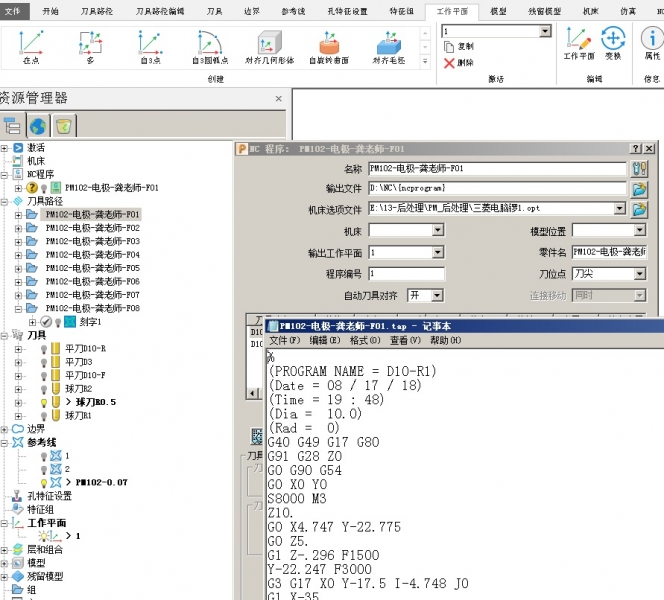This screenshot has height=600, width=664.
Task: Toggle visibility bulb of 球刀R1
Action: click(44, 416)
